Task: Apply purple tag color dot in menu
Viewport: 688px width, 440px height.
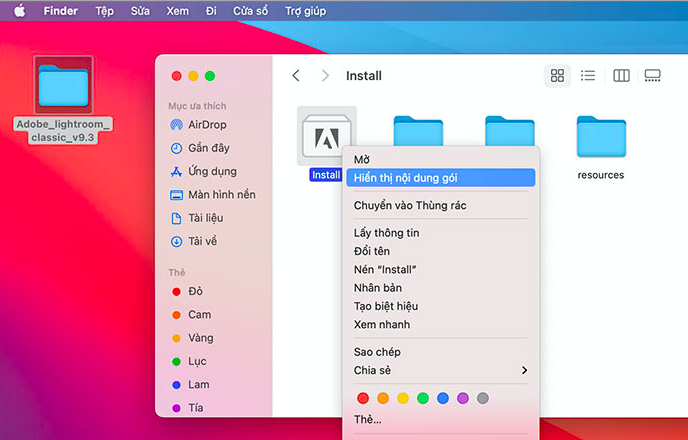Action: (463, 398)
